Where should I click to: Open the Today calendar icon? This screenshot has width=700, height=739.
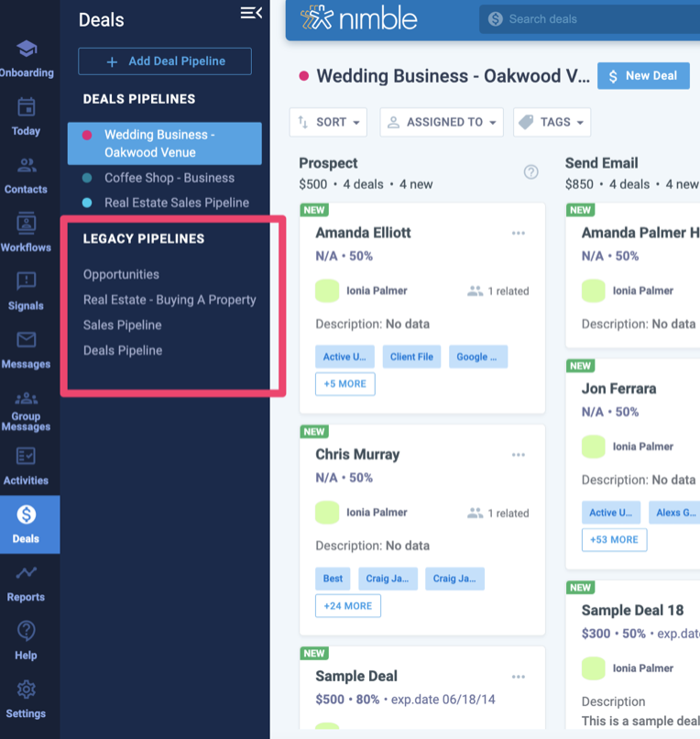click(26, 108)
